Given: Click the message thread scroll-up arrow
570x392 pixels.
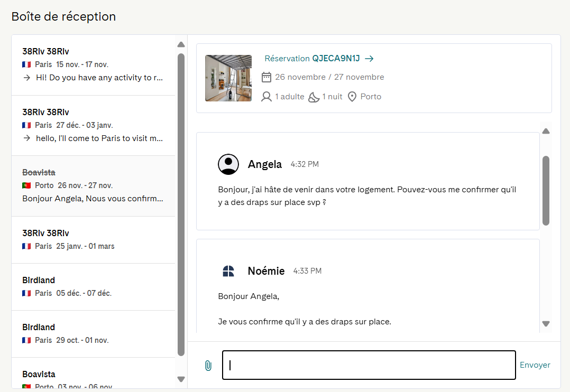Looking at the screenshot, I should click(x=546, y=131).
